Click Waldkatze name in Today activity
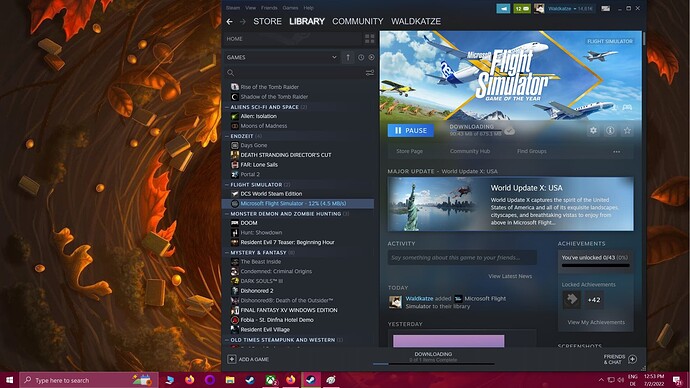The height and width of the screenshot is (388, 690). [x=419, y=298]
